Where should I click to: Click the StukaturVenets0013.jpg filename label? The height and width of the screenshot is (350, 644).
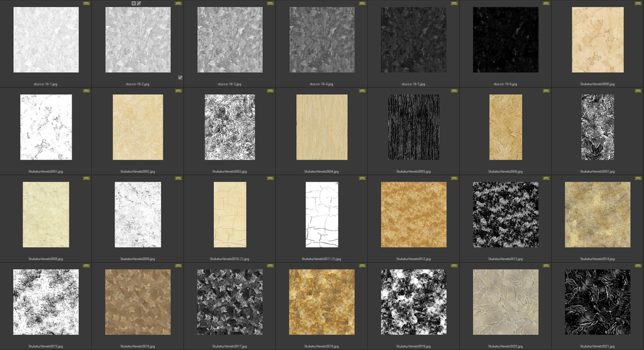coord(506,258)
